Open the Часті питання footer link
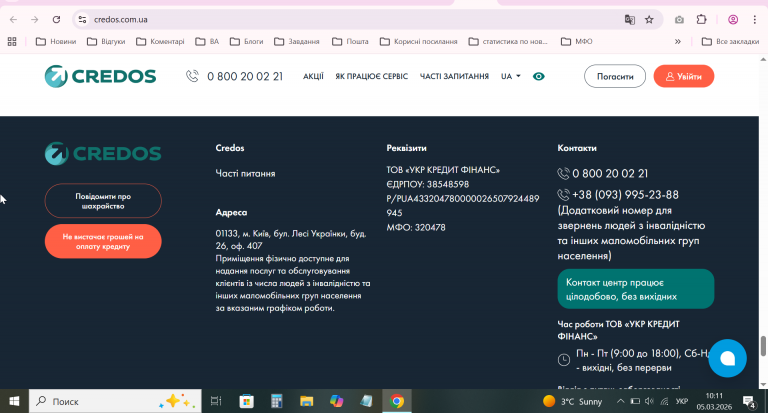 [245, 173]
